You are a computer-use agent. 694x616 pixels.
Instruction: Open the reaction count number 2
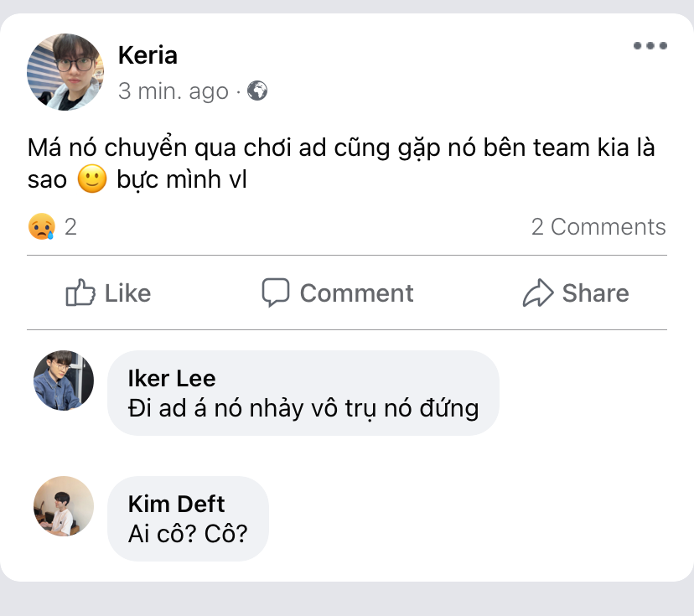pos(71,227)
